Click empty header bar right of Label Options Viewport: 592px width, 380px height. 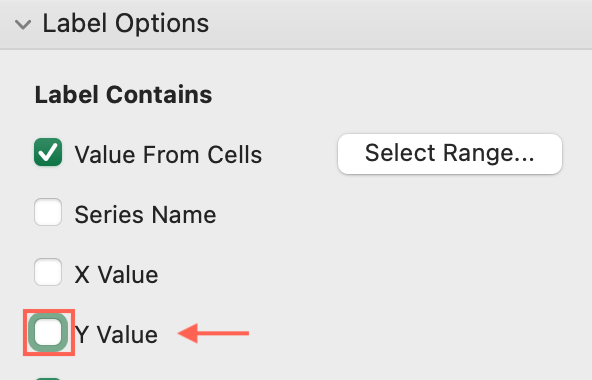coord(400,25)
